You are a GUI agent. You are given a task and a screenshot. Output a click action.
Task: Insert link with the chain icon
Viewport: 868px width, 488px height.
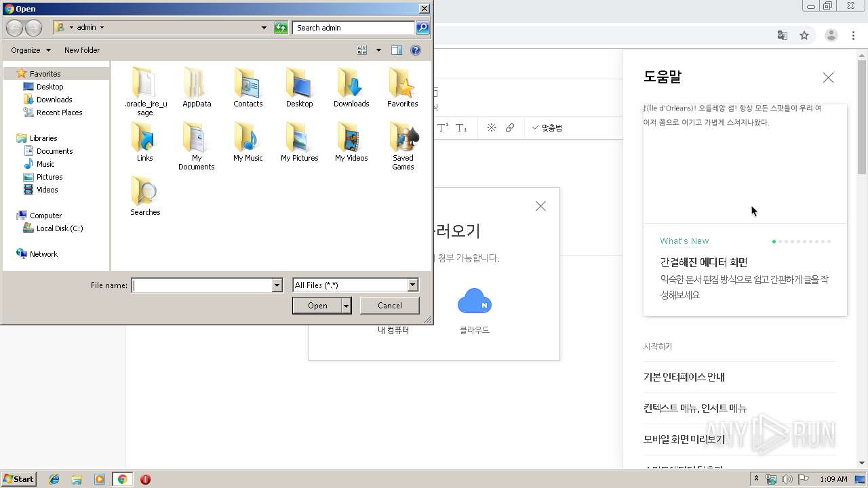point(510,127)
